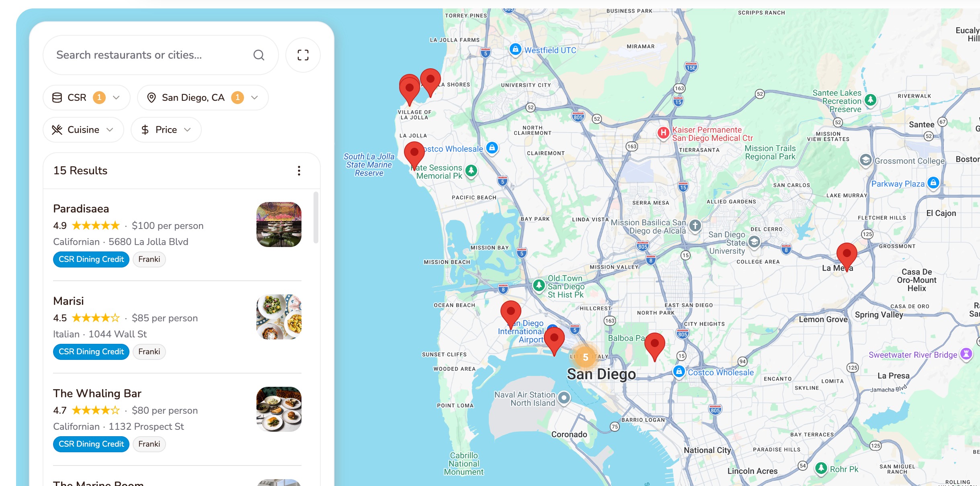Click the Old Town San Diego park marker

[539, 286]
